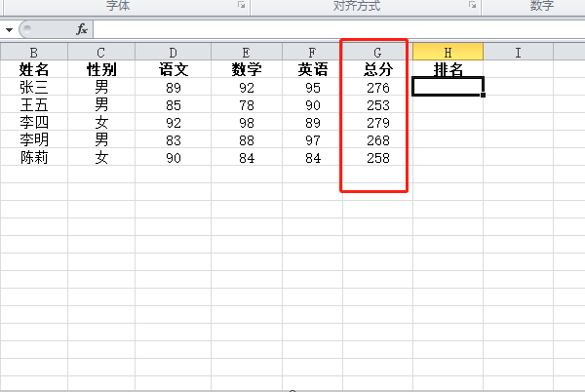585x392 pixels.
Task: Select column B header
Action: click(x=34, y=52)
